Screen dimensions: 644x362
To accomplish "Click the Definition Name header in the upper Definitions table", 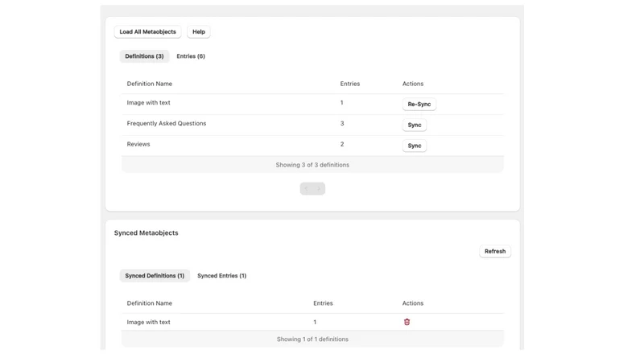I will coord(150,84).
